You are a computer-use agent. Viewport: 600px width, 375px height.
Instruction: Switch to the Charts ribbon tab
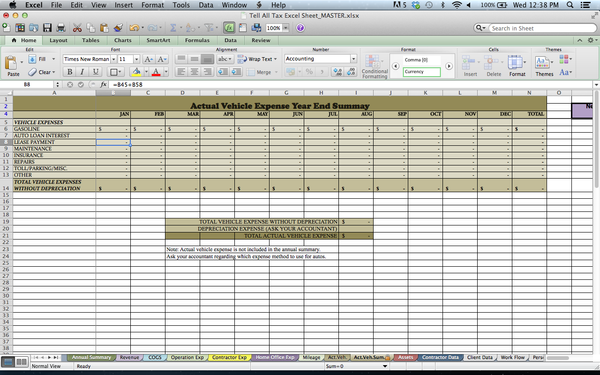(123, 40)
